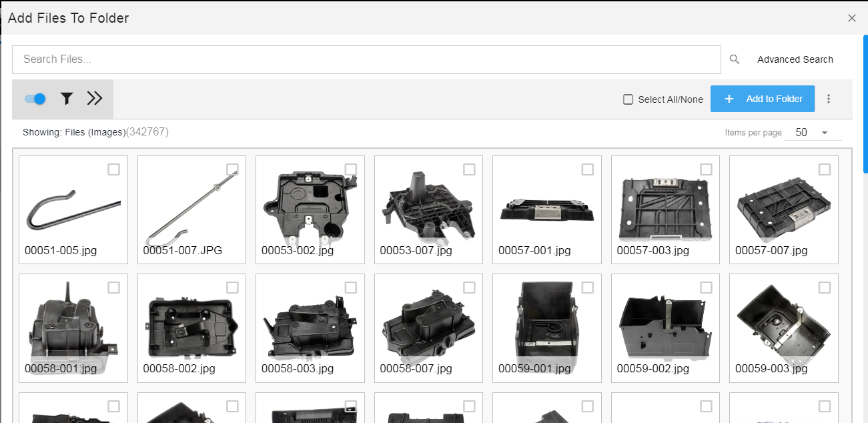Check the Select All/None checkbox
Viewport: 868px width, 423px height.
[628, 99]
